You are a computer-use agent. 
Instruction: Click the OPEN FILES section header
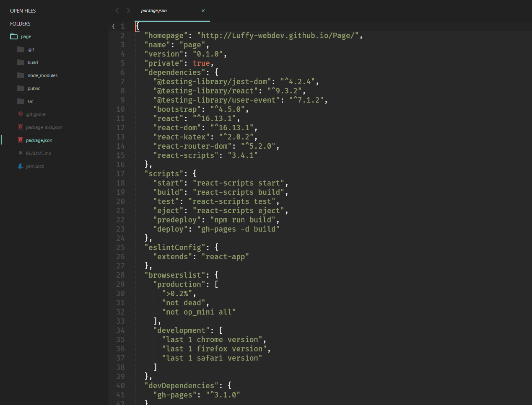pyautogui.click(x=22, y=10)
